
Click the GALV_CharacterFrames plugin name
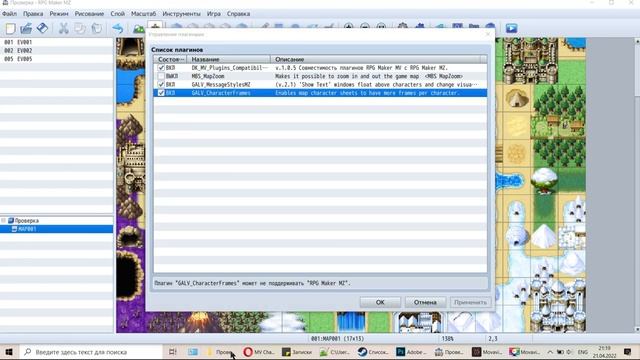pyautogui.click(x=221, y=93)
